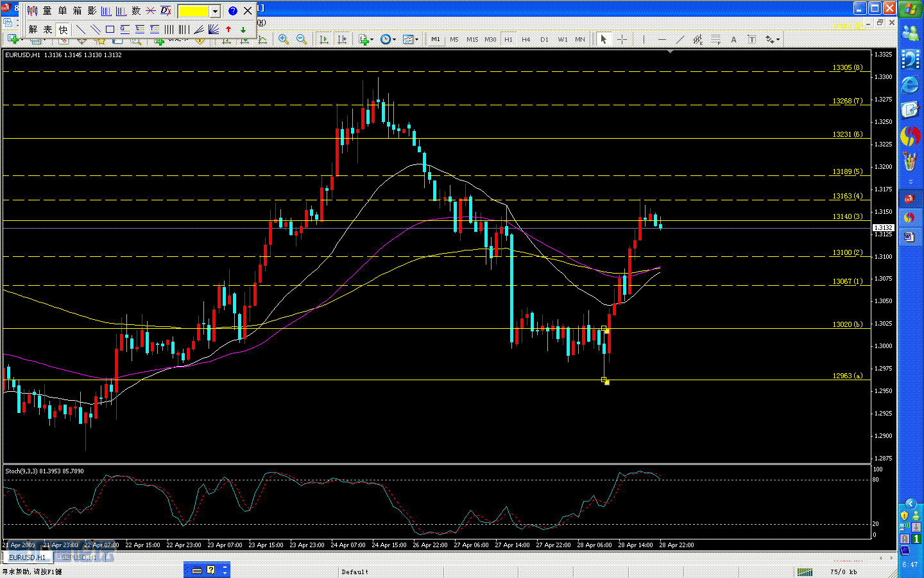The image size is (924, 578).
Task: Click the 单 button in floating toolbar
Action: click(x=62, y=11)
